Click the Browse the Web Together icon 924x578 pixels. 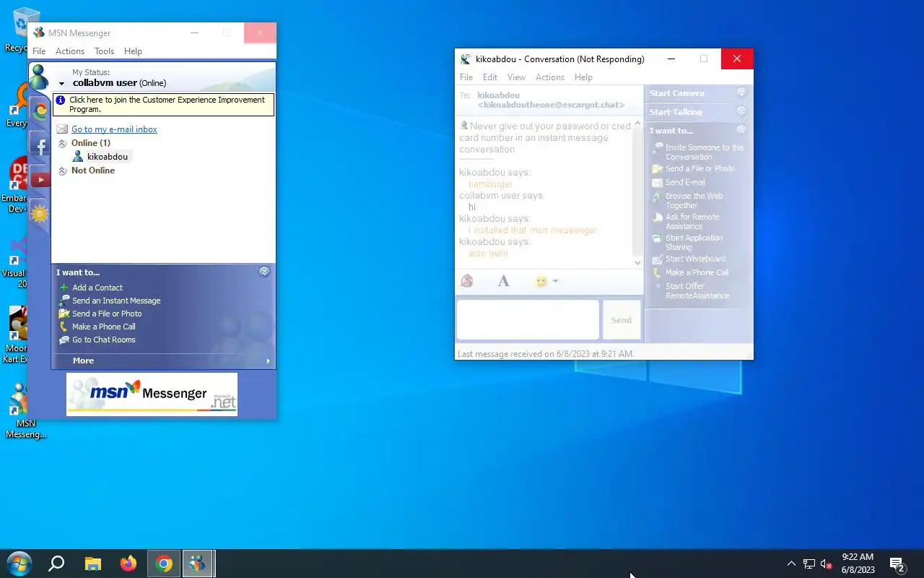click(x=657, y=197)
